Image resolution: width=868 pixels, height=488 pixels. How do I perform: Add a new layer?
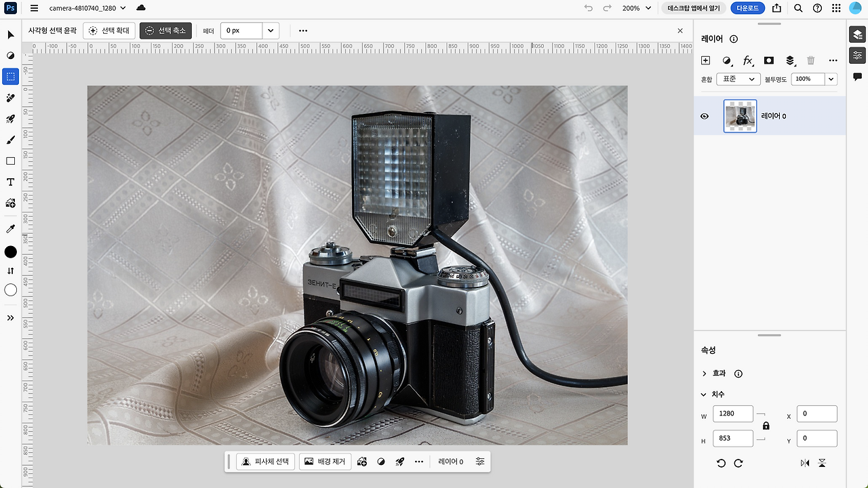(x=705, y=60)
